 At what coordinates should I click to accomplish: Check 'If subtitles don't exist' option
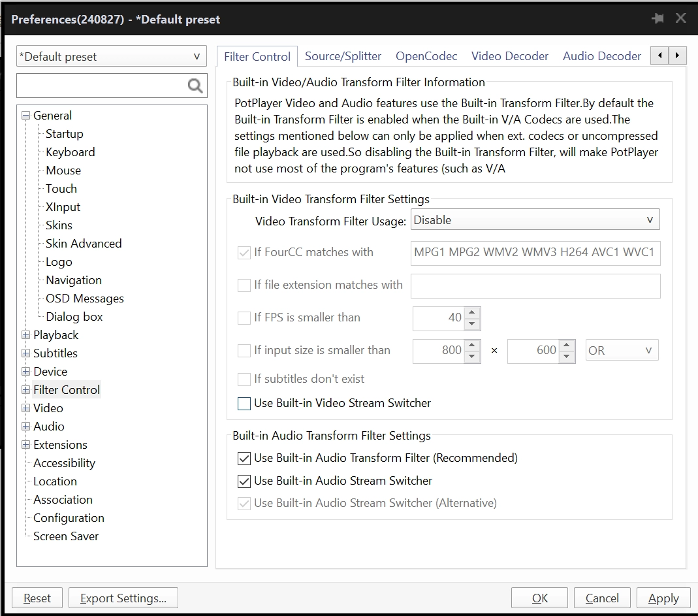244,379
